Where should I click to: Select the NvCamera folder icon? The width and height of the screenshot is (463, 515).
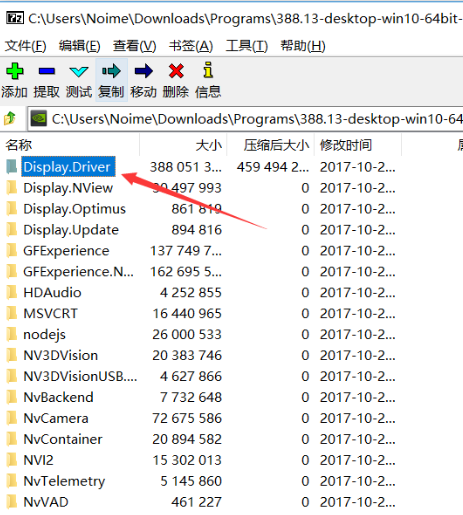12,418
